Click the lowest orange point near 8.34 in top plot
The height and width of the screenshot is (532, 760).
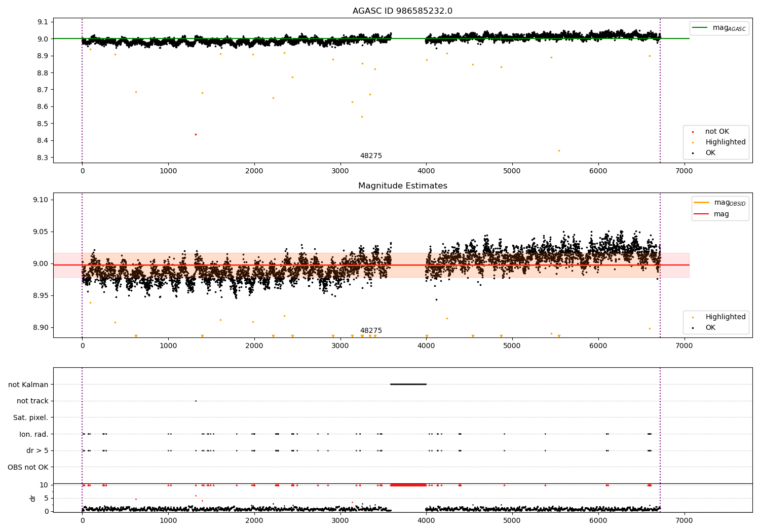(x=559, y=150)
